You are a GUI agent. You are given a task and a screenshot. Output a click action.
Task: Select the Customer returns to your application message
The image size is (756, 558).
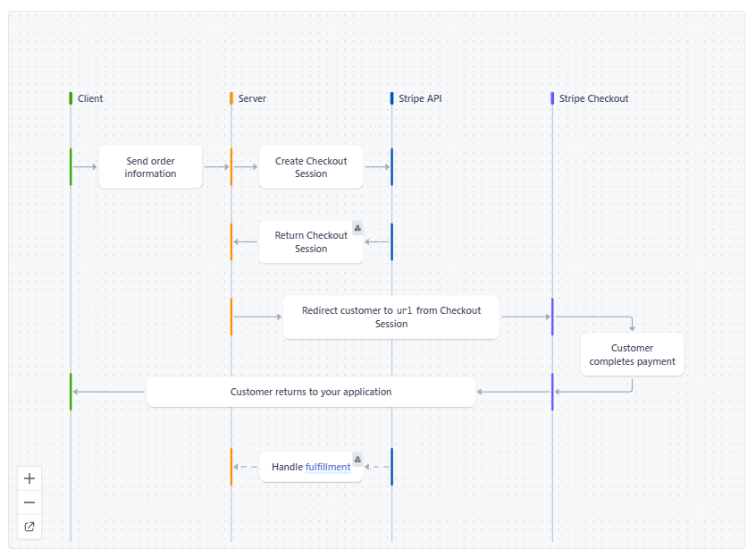311,392
